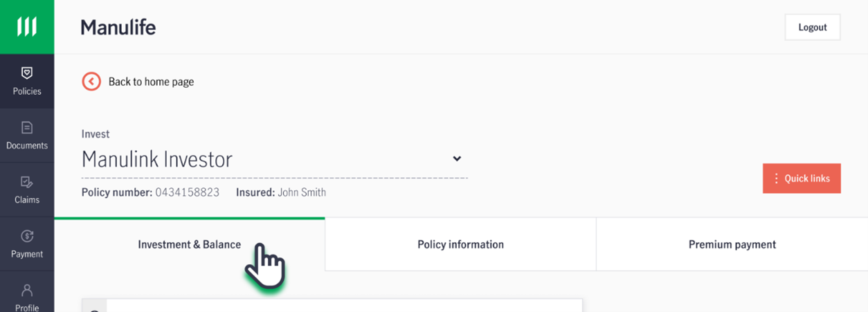Click the Invest label above the policy name
This screenshot has width=868, height=312.
[x=96, y=134]
